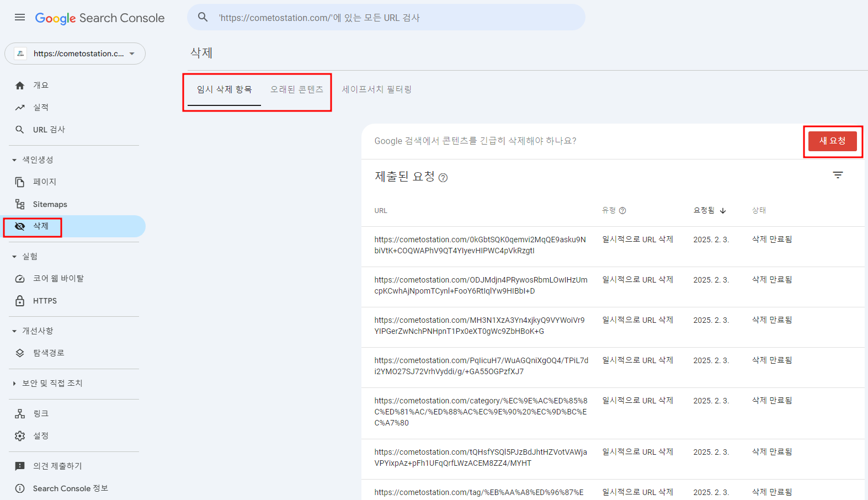
Task: Open the property selector dropdown
Action: coord(75,54)
